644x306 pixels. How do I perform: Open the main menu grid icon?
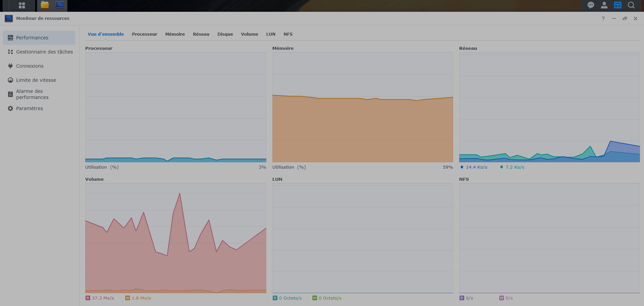pos(22,5)
